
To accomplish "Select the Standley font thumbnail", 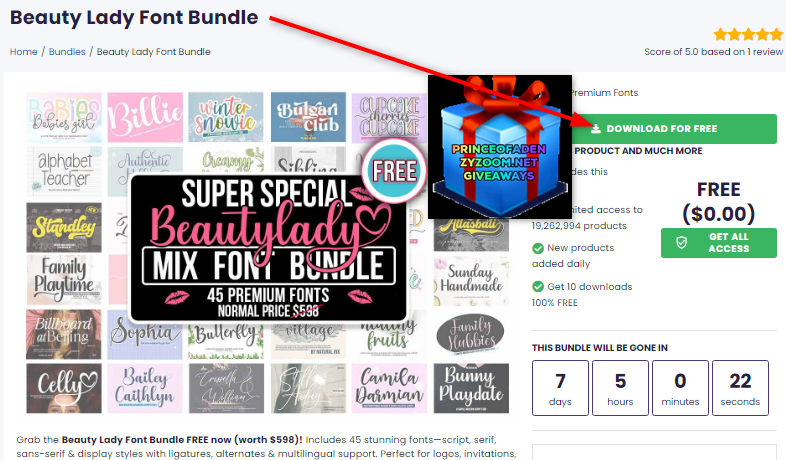I will (x=64, y=227).
